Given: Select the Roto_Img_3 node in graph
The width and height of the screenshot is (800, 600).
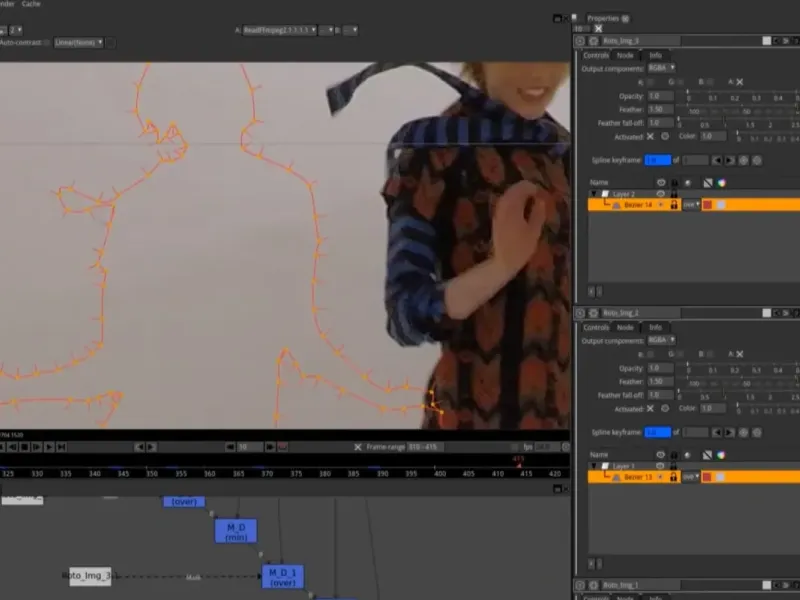Looking at the screenshot, I should [x=90, y=576].
